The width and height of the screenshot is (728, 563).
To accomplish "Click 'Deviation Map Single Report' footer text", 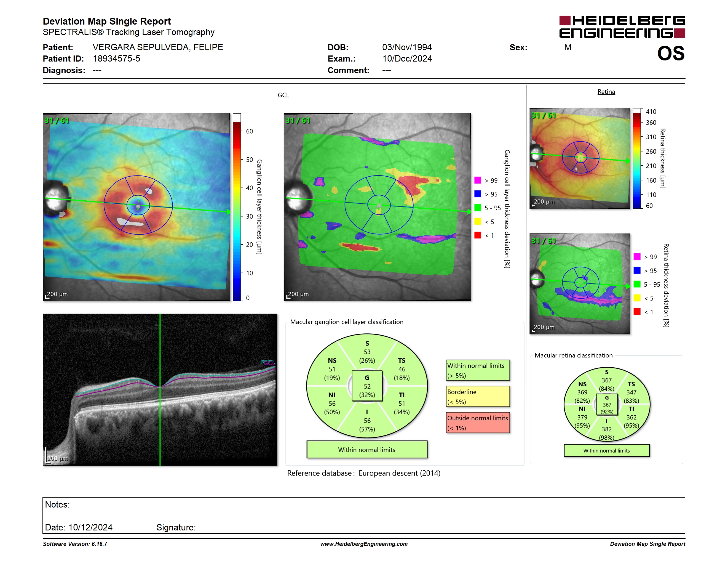I will [x=647, y=544].
